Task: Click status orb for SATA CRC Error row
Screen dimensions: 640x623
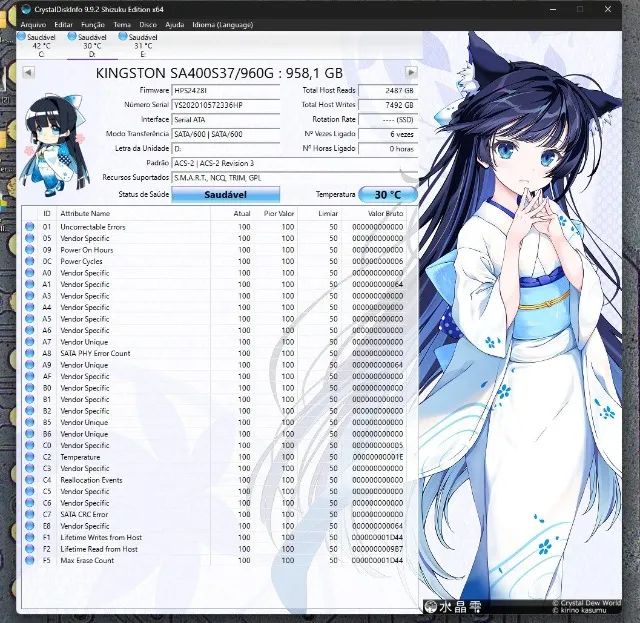Action: click(x=29, y=514)
